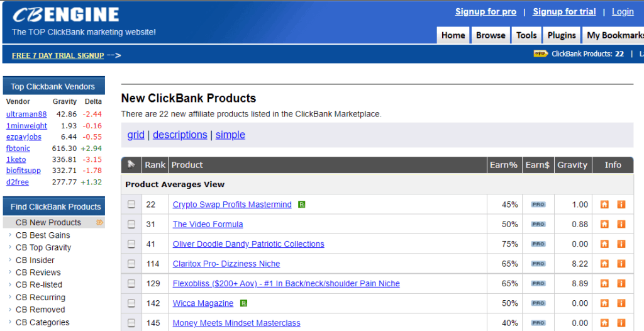The image size is (644, 331).
Task: Switch to the Plugins tab
Action: 562,35
